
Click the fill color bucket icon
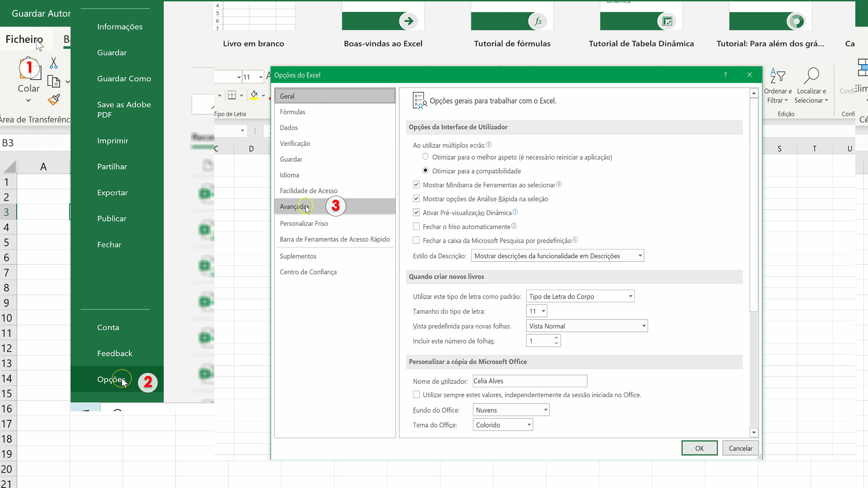254,95
